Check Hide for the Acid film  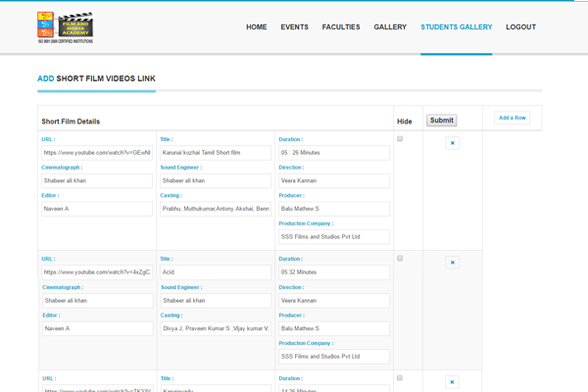point(400,258)
